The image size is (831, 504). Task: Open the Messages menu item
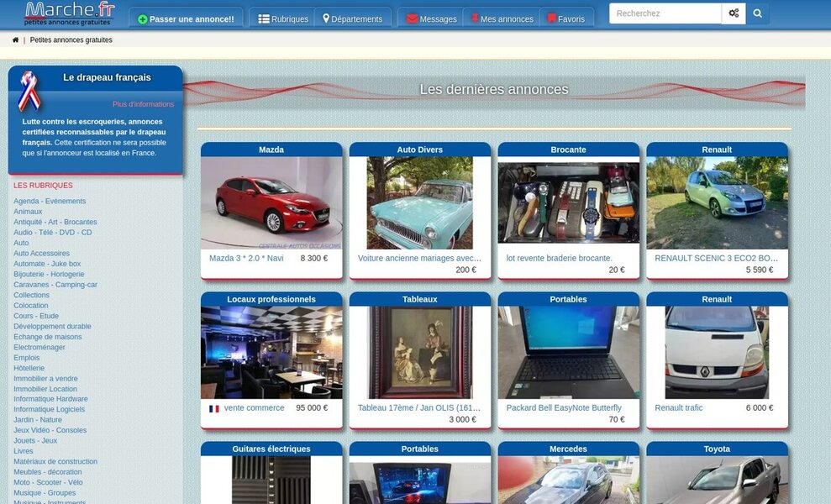tap(431, 19)
